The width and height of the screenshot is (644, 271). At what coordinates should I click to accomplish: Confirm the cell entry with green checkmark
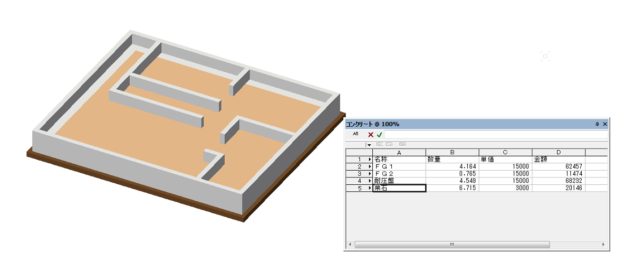(x=379, y=135)
